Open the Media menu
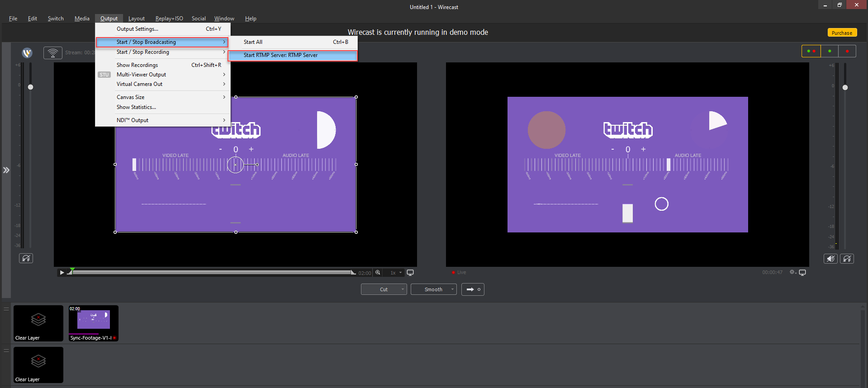 click(x=82, y=19)
